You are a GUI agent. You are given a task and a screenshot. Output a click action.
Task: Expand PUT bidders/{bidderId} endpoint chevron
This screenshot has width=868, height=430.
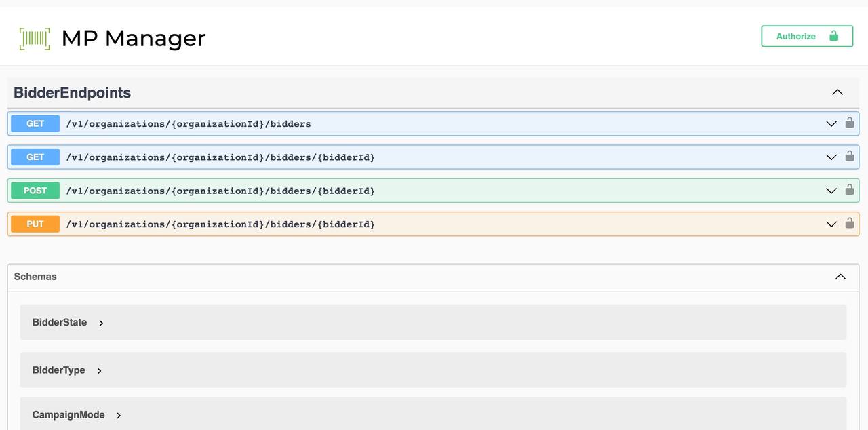point(831,224)
